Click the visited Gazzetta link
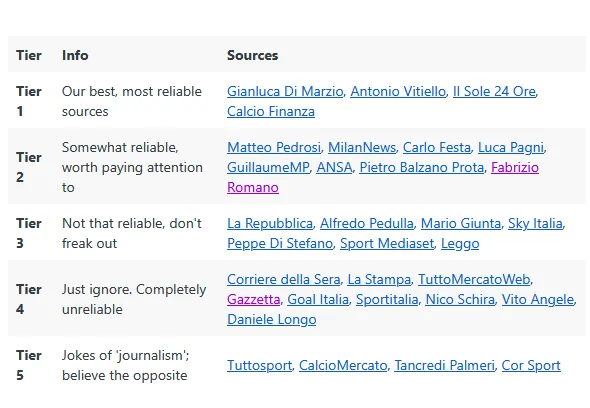The image size is (590, 408). coord(254,300)
